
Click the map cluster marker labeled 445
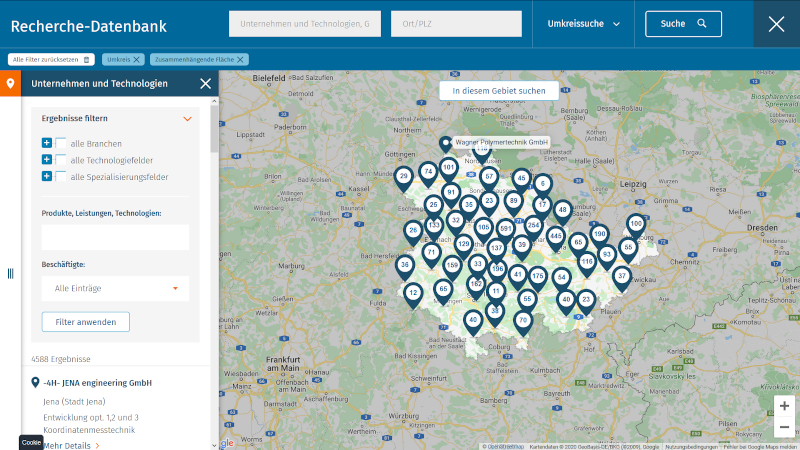555,238
